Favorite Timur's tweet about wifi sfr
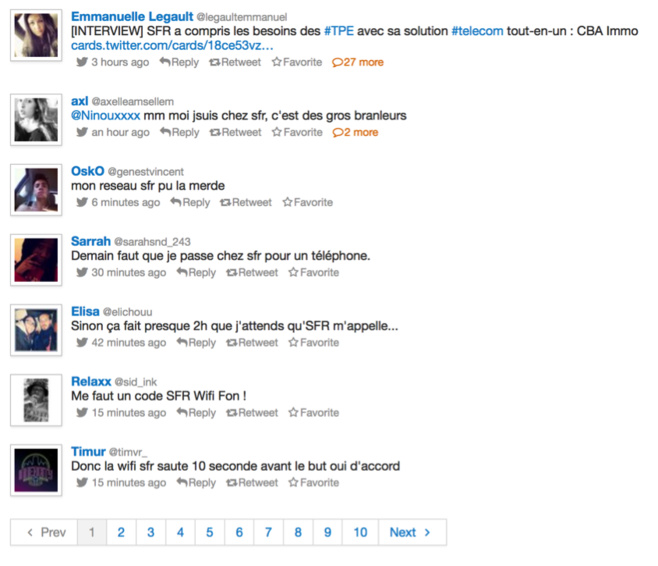 (x=314, y=482)
